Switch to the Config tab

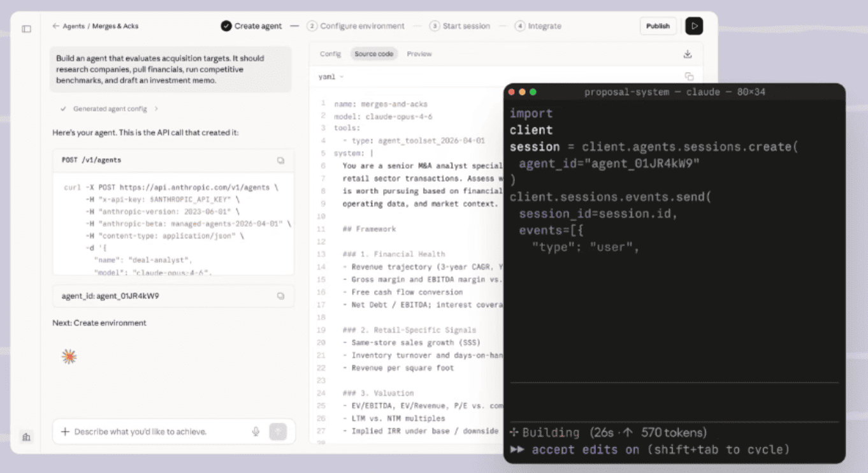point(330,54)
